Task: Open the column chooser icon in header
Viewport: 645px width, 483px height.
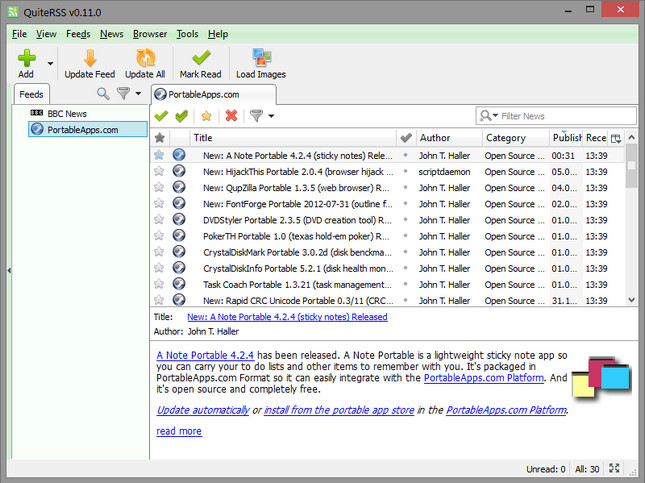Action: tap(616, 138)
